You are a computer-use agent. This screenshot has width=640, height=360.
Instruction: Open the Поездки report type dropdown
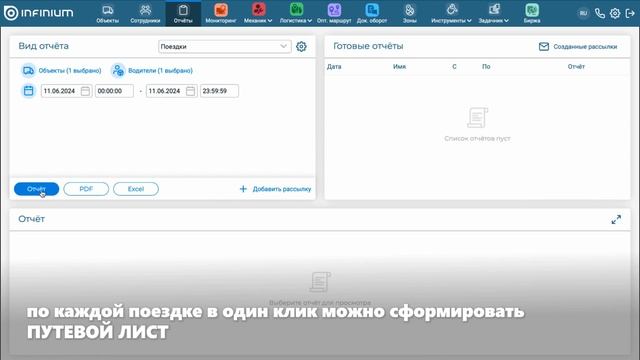(224, 47)
